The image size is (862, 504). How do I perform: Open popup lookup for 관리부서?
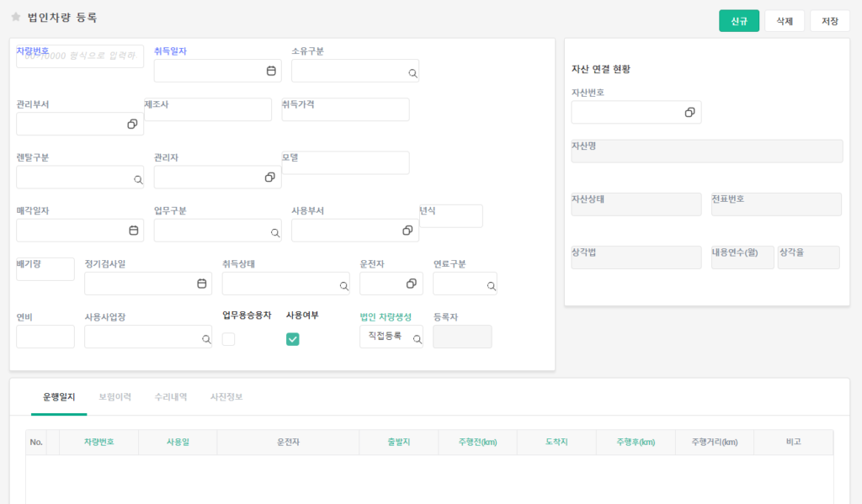[132, 125]
